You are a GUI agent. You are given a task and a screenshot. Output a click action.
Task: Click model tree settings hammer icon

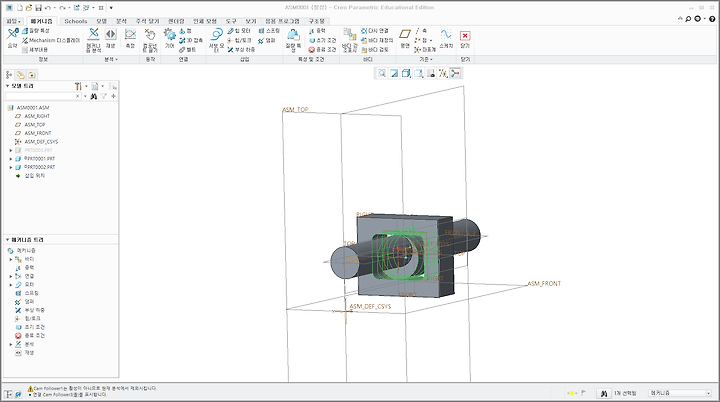79,86
